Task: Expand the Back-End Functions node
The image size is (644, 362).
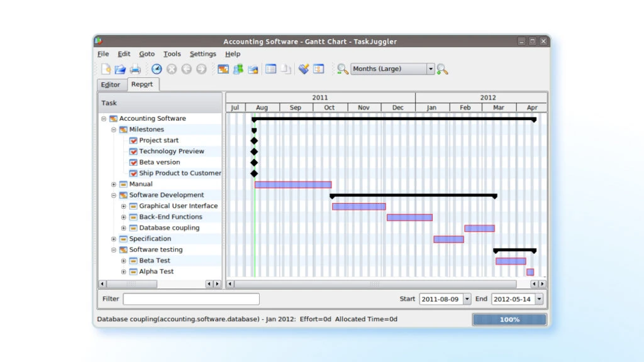Action: tap(124, 217)
